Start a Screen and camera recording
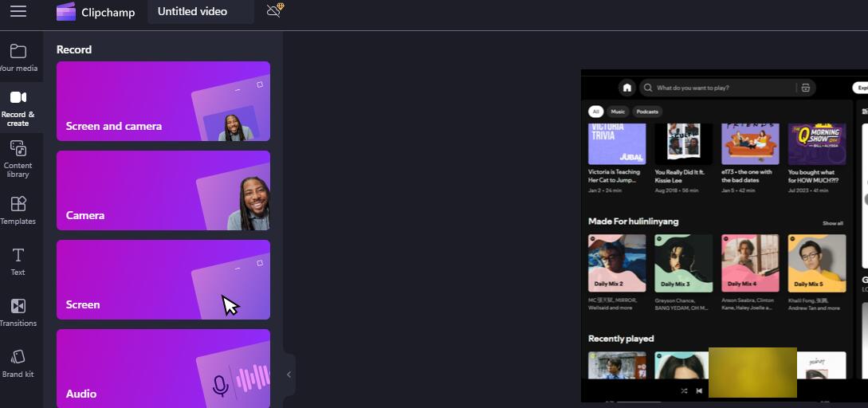868x408 pixels. tap(163, 101)
